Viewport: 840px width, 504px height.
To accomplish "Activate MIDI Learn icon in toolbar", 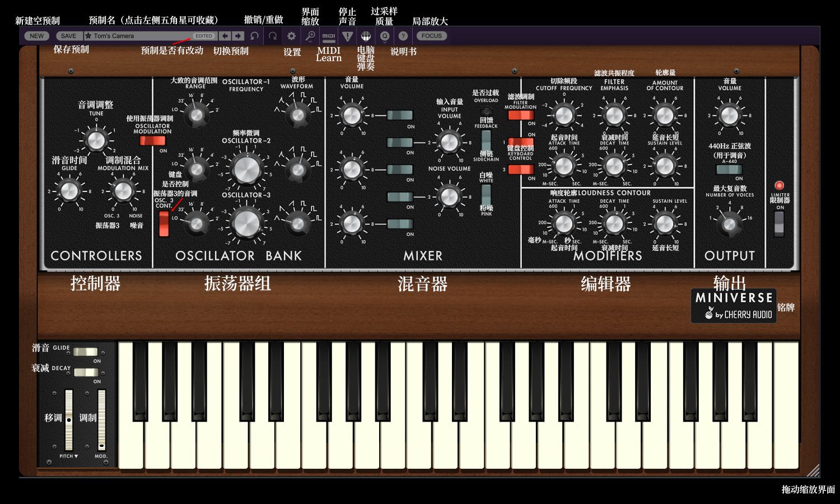I will (329, 36).
